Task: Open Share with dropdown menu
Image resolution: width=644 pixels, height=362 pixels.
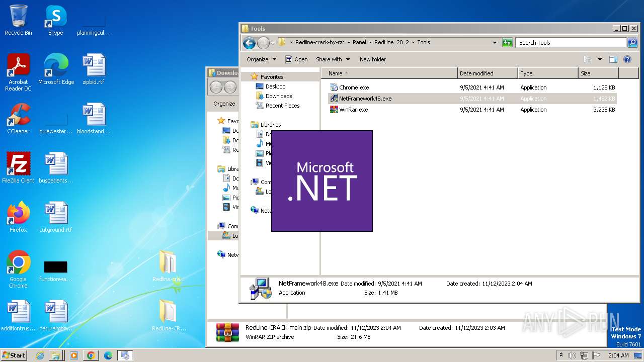Action: coord(333,59)
